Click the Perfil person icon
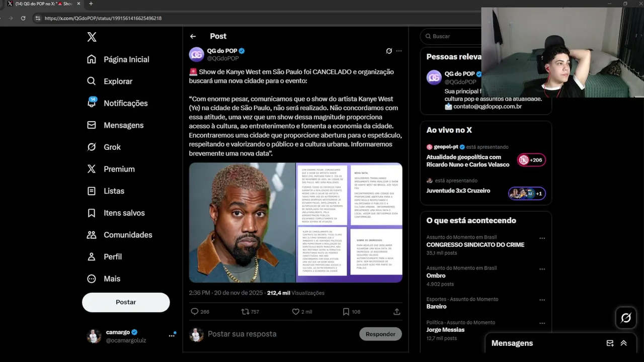The height and width of the screenshot is (362, 644). (92, 256)
